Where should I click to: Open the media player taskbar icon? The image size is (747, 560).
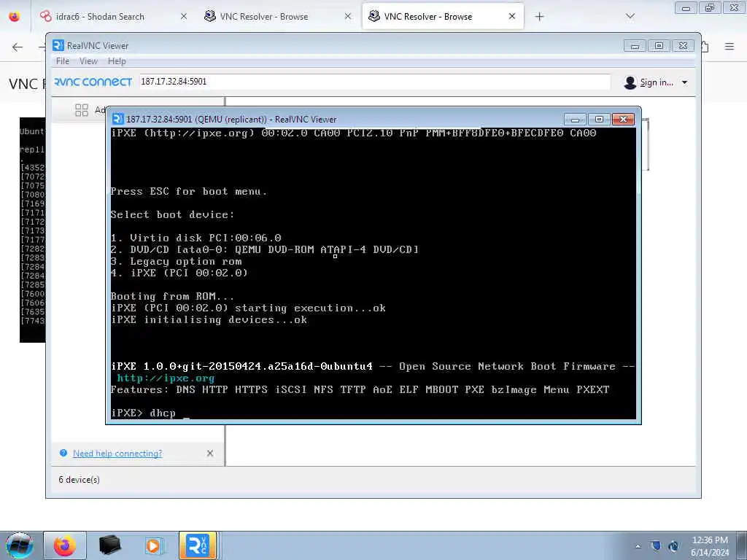[x=153, y=545]
